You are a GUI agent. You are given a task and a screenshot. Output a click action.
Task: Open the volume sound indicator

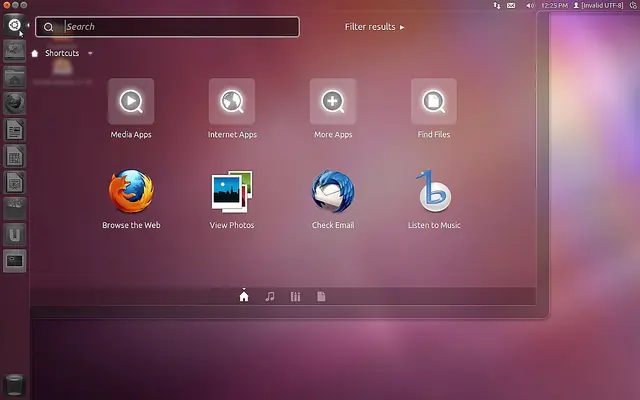(x=530, y=5)
